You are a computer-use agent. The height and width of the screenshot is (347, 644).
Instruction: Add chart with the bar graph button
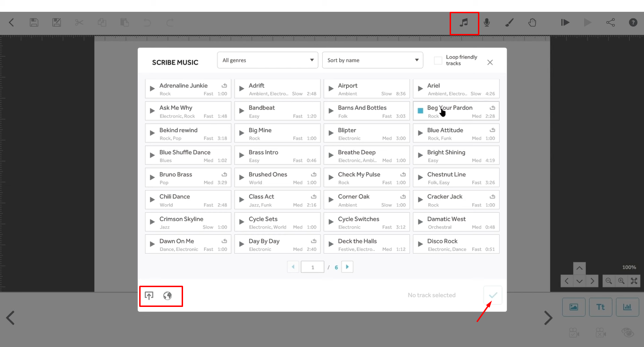coord(627,307)
